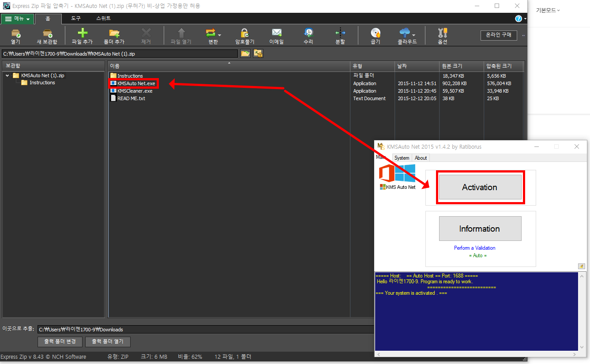Sort by the 압축된 크기 column header
This screenshot has width=590, height=364.
coord(504,66)
